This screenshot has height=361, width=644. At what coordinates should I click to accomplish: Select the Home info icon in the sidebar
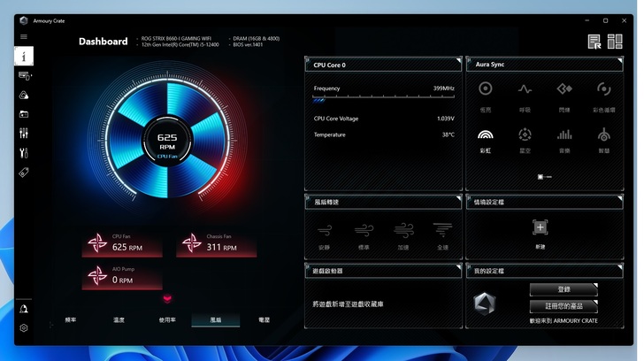click(x=24, y=56)
